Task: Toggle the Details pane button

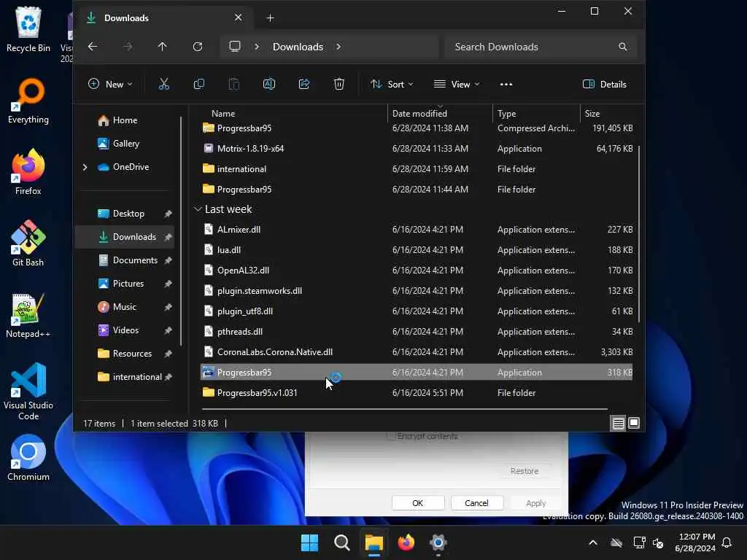Action: click(605, 85)
